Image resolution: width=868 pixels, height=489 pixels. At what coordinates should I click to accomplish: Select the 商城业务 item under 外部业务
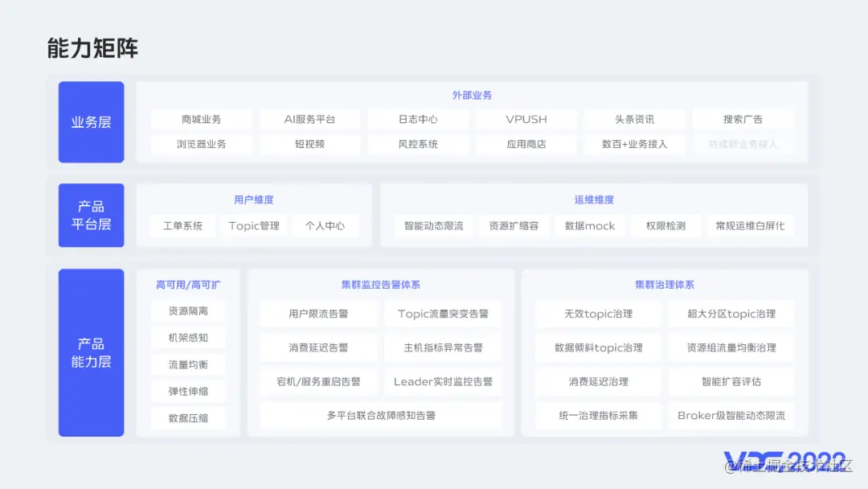click(201, 119)
